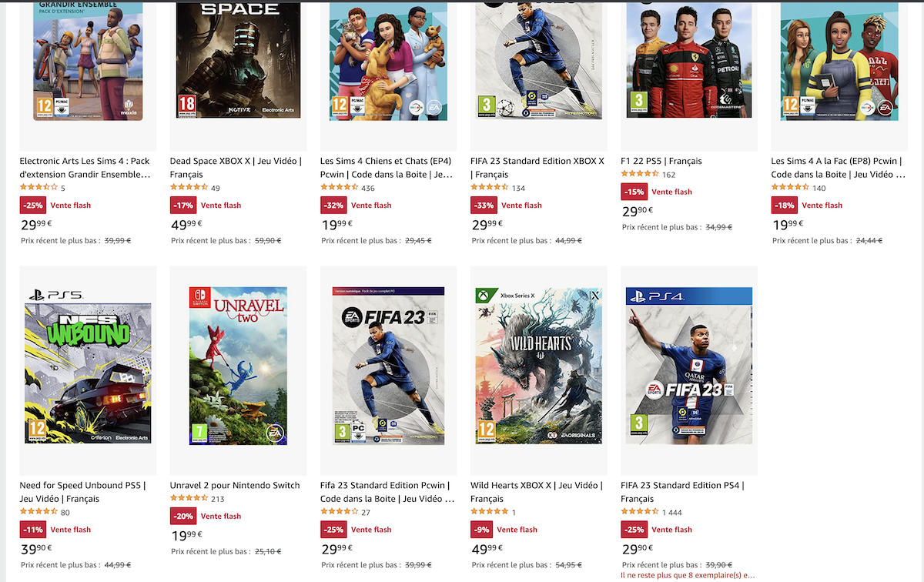The height and width of the screenshot is (582, 924).
Task: Click the Need for Speed Unbound title link
Action: pos(82,492)
